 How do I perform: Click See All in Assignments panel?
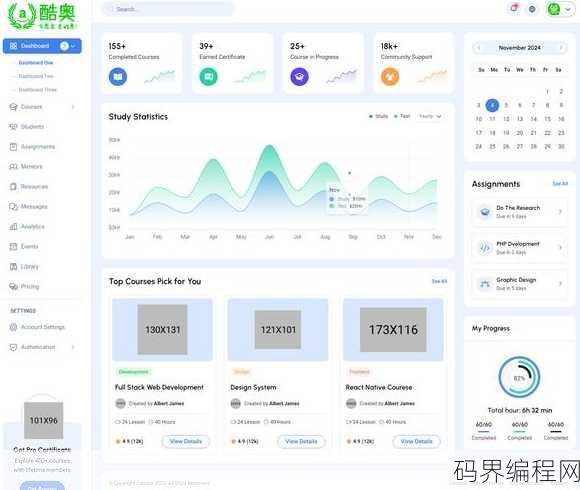point(560,183)
